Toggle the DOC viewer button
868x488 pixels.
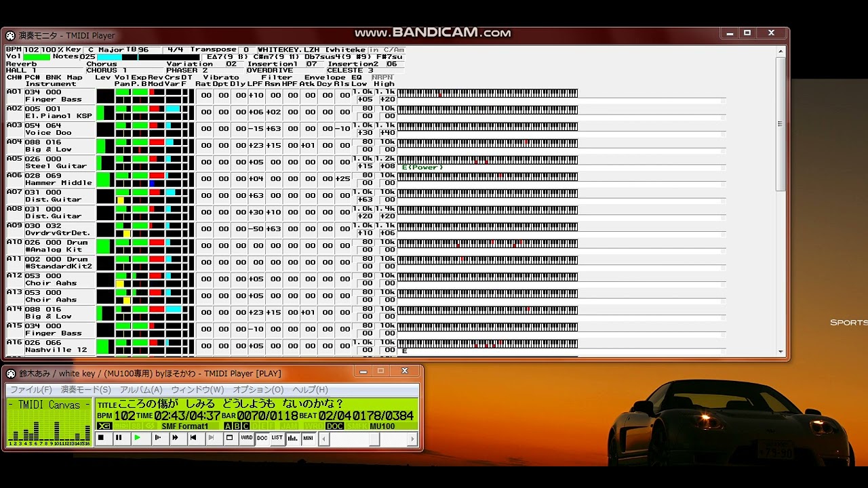tap(262, 439)
